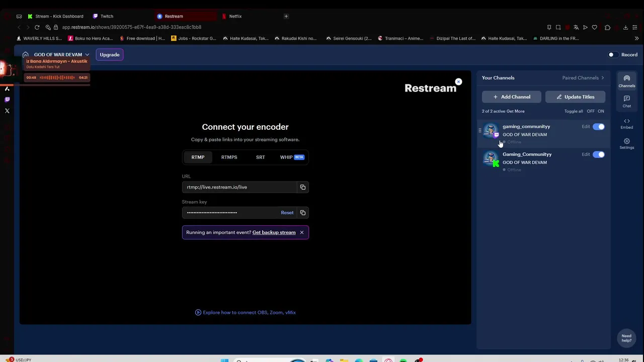Open X from browser sidebar
Screen dimensions: 644x362
(7, 111)
